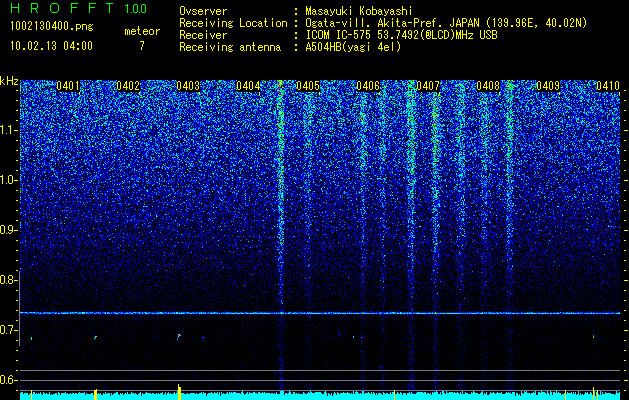Viewport: 629px width, 400px height.
Task: Click the meteor count value 7
Action: point(142,46)
